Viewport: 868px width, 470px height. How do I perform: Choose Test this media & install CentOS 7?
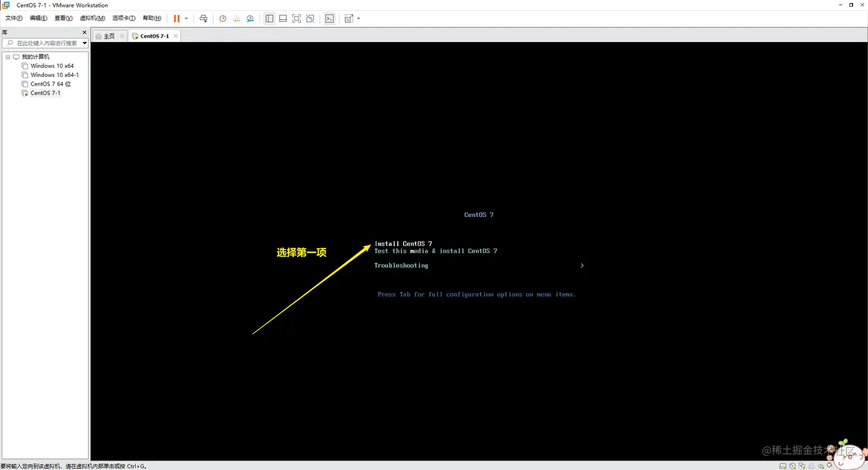[436, 251]
